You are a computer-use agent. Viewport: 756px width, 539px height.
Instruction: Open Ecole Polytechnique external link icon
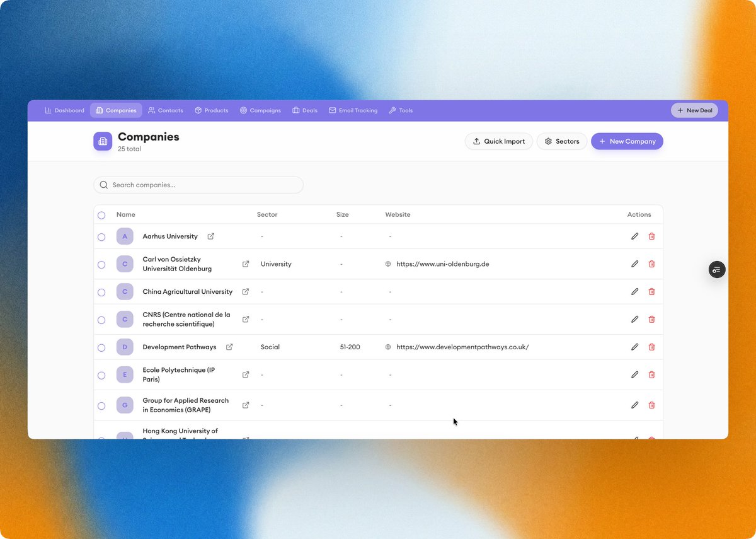click(246, 374)
